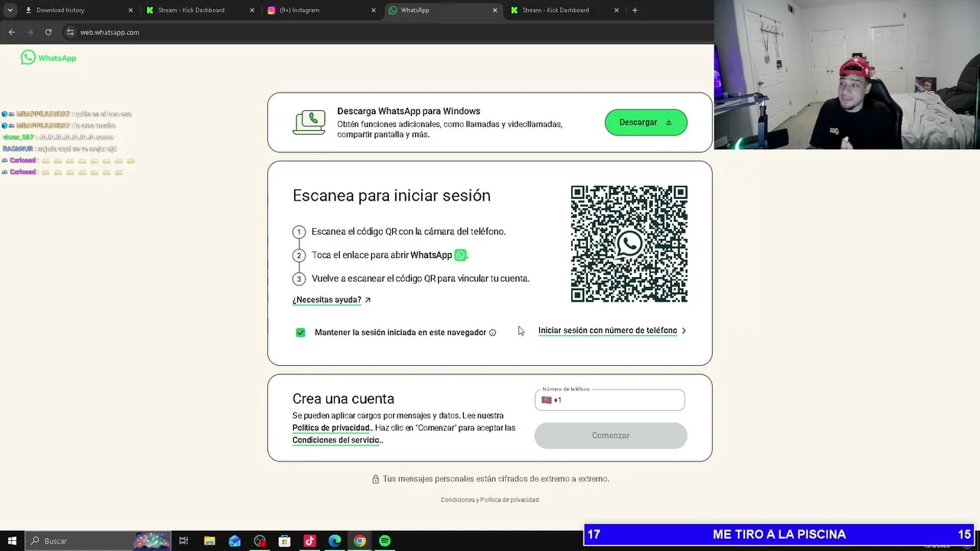
Task: Switch to Google Chrome on the taskbar
Action: [x=360, y=541]
